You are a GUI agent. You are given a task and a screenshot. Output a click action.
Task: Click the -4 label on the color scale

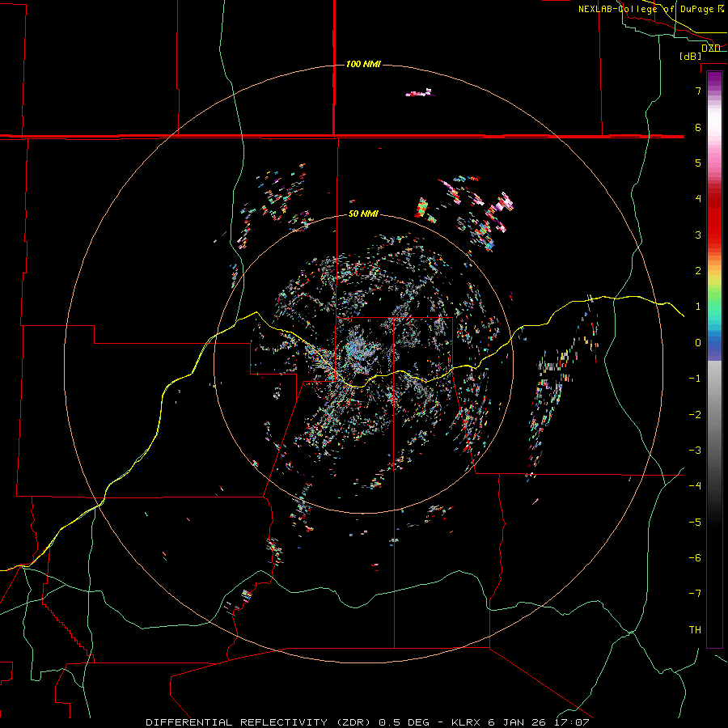[695, 486]
